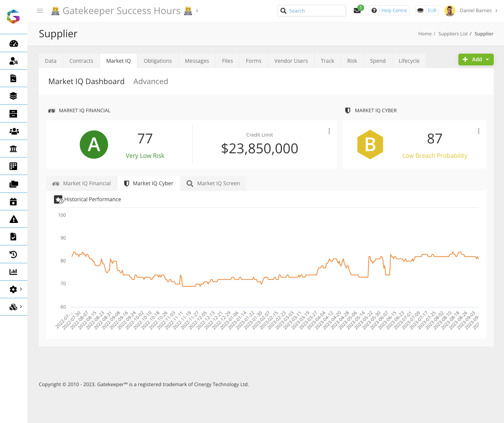Open the Market IQ Financial card options menu

click(x=329, y=131)
